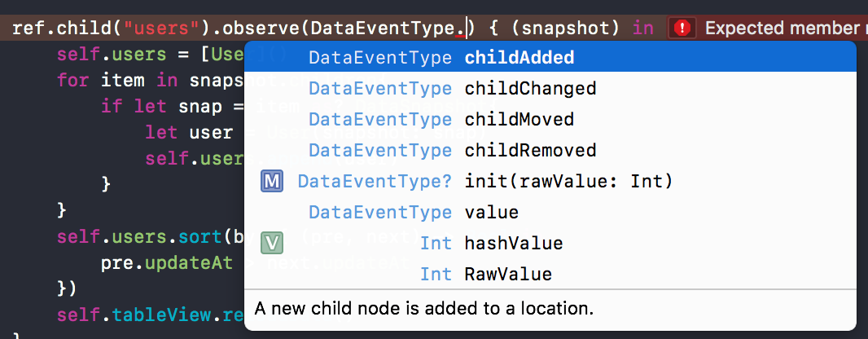Image resolution: width=868 pixels, height=339 pixels.
Task: Click the observe method call
Action: click(262, 29)
